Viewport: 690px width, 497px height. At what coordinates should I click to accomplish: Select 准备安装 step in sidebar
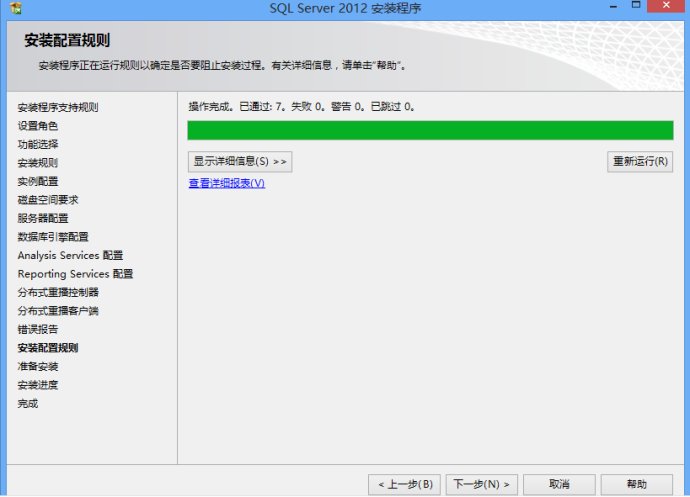pyautogui.click(x=38, y=366)
